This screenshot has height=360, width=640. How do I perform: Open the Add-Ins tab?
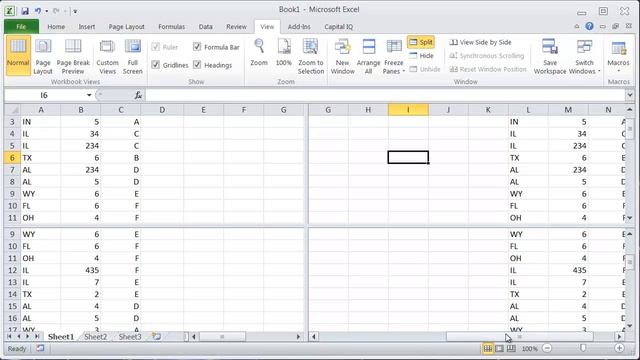pyautogui.click(x=299, y=27)
